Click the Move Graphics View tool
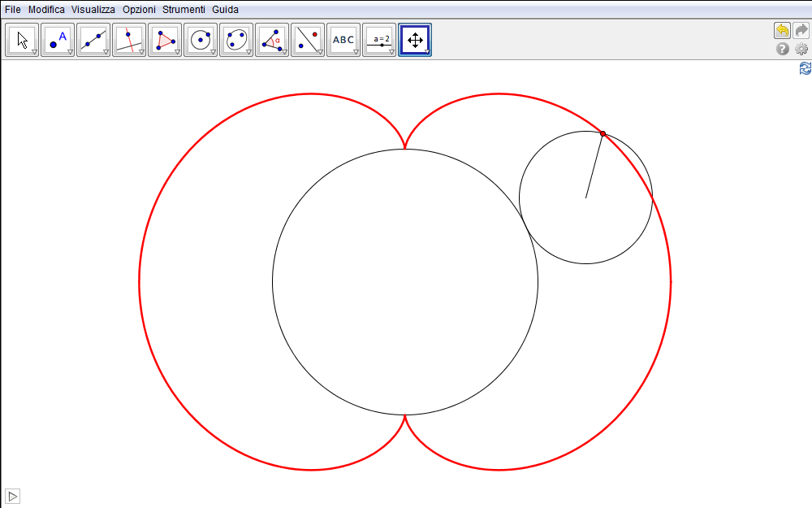Viewport: 812px width, 508px height. [414, 40]
